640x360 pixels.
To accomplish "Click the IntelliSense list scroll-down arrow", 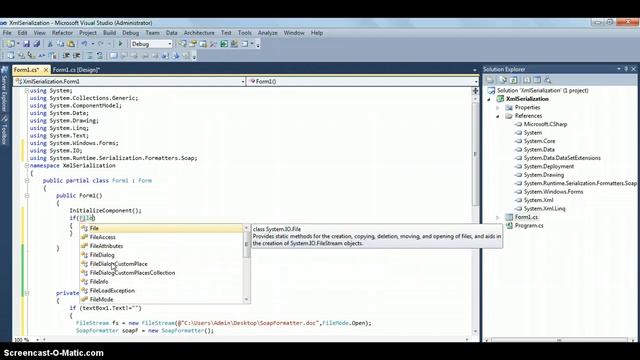I will tap(247, 300).
